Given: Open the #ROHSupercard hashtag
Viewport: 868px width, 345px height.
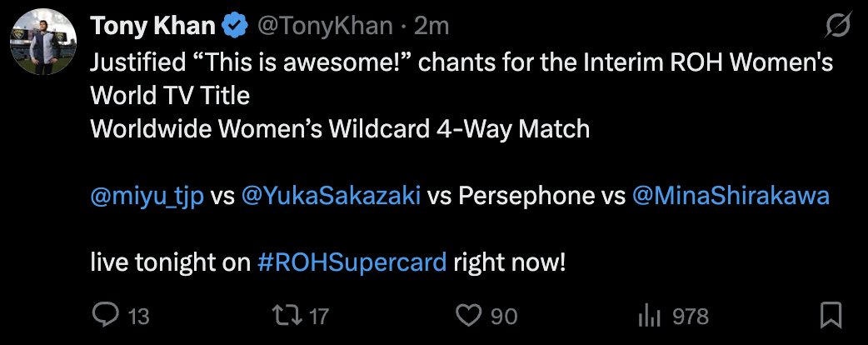Looking at the screenshot, I should click(x=352, y=263).
